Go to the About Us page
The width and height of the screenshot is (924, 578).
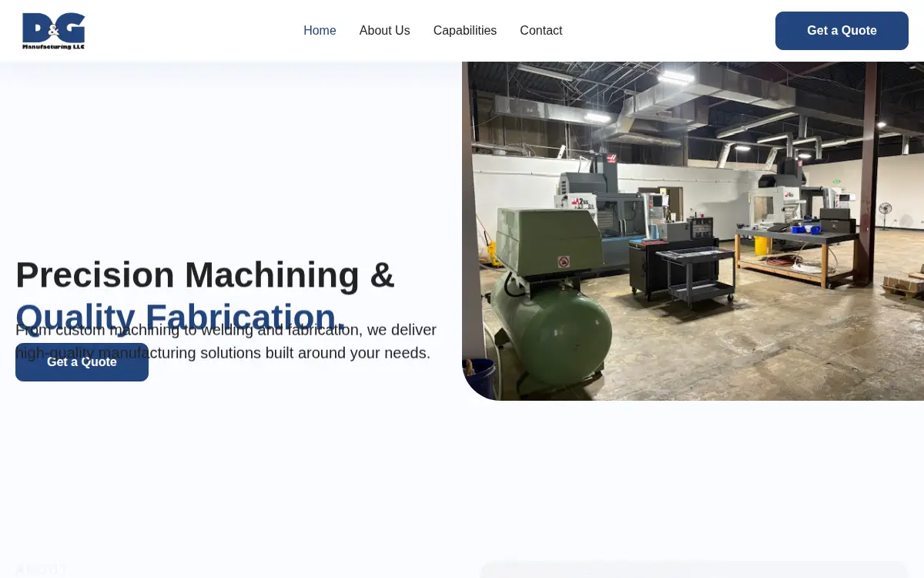click(384, 31)
